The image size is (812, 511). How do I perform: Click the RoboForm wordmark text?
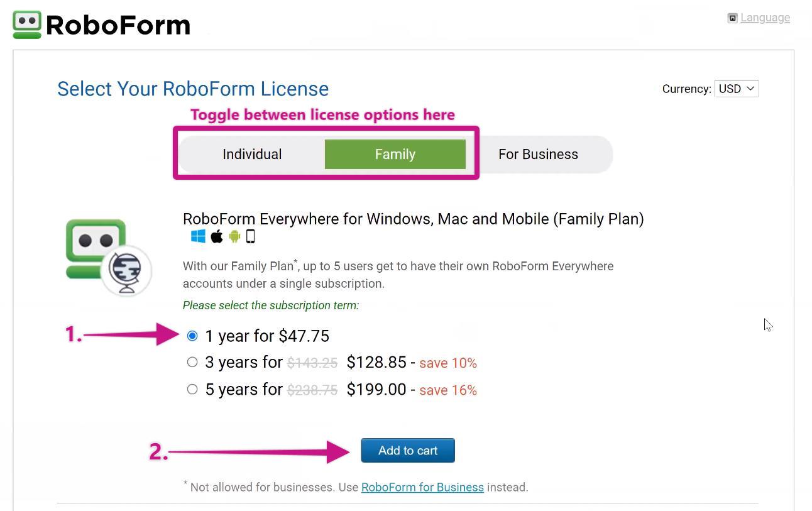[x=118, y=25]
